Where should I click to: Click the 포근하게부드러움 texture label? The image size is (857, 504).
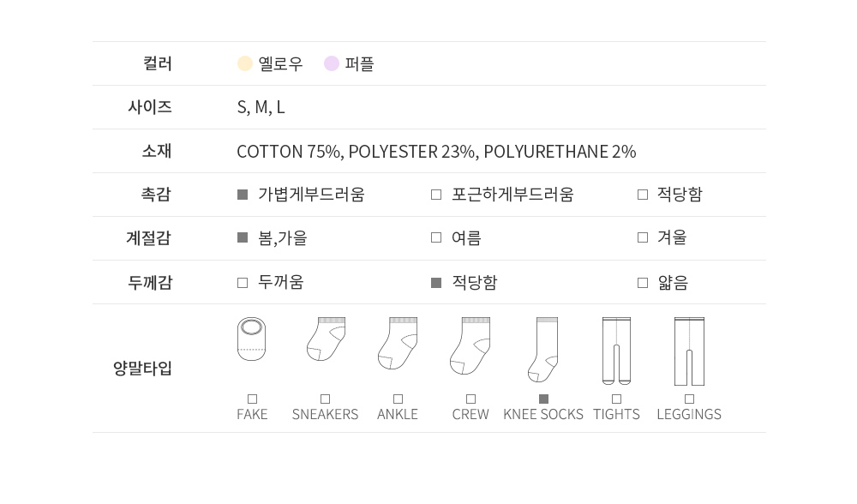[x=512, y=195]
